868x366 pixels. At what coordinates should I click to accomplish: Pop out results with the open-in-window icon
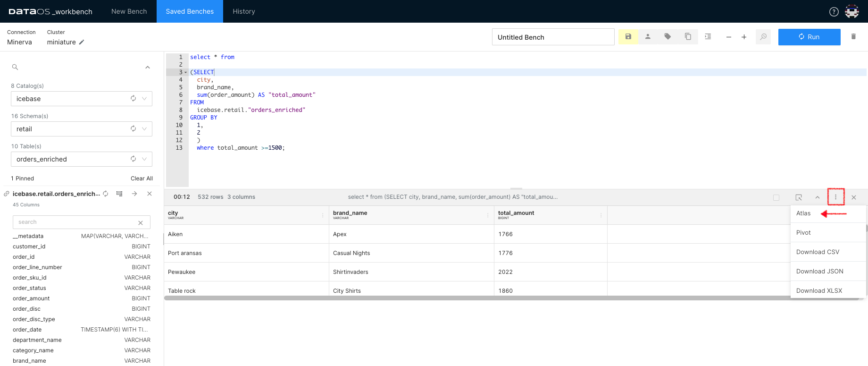(x=799, y=197)
